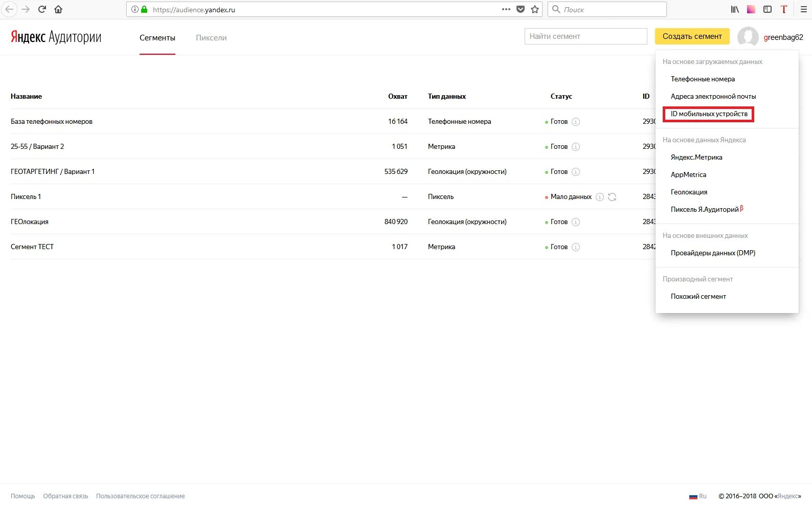812x508 pixels.
Task: Choose Телефонные номера from the menu
Action: (x=703, y=79)
